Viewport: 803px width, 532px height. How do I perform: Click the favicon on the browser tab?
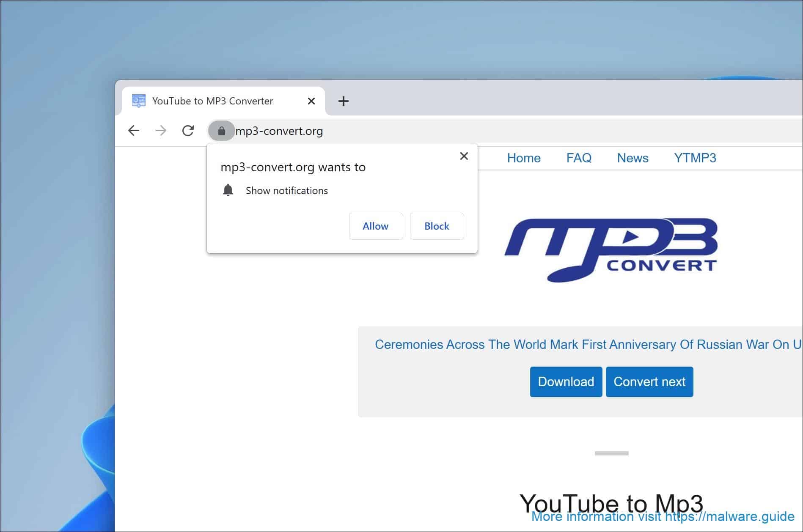138,101
